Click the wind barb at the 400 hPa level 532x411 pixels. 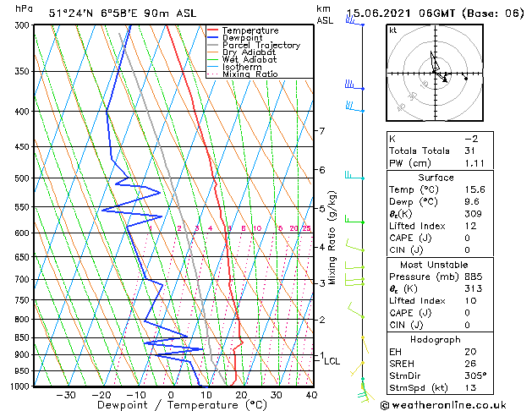point(354,107)
